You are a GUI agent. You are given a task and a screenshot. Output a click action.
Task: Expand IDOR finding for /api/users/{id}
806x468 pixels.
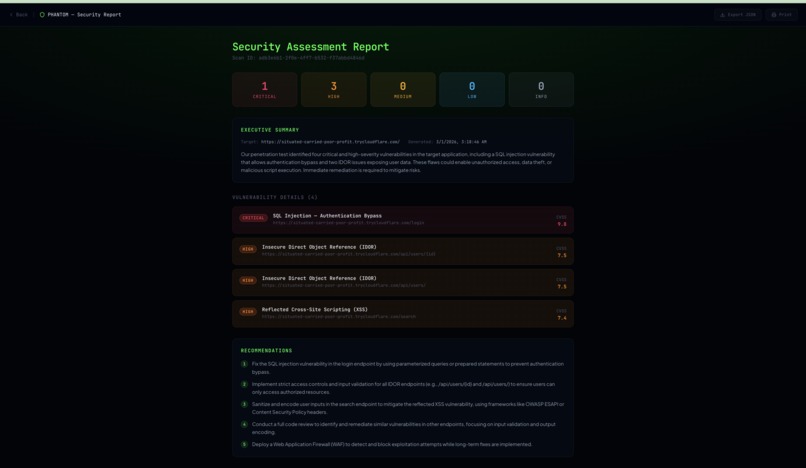pos(403,251)
